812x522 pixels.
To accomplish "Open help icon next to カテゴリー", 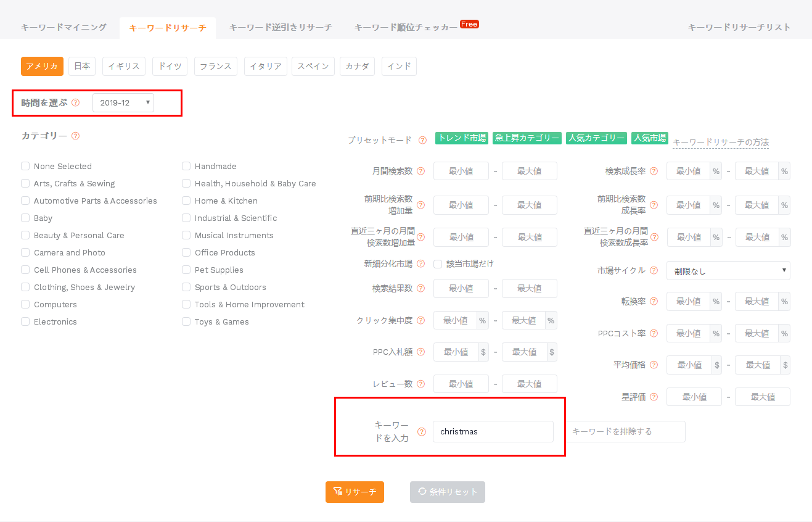I will click(x=75, y=136).
